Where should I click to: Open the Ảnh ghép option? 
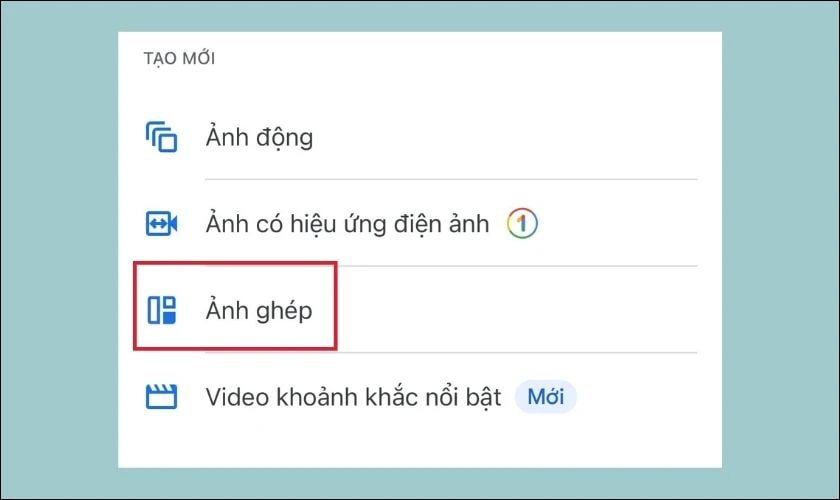click(420, 310)
